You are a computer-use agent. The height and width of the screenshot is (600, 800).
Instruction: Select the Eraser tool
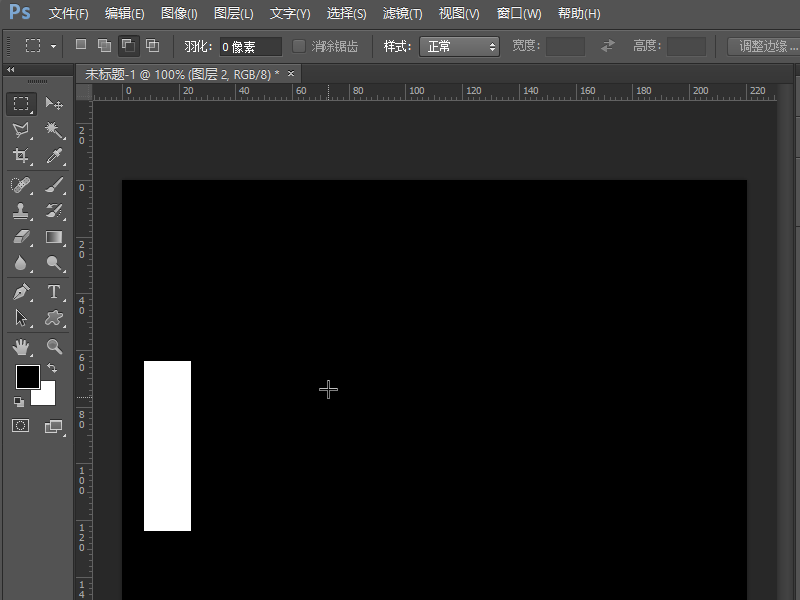click(21, 238)
